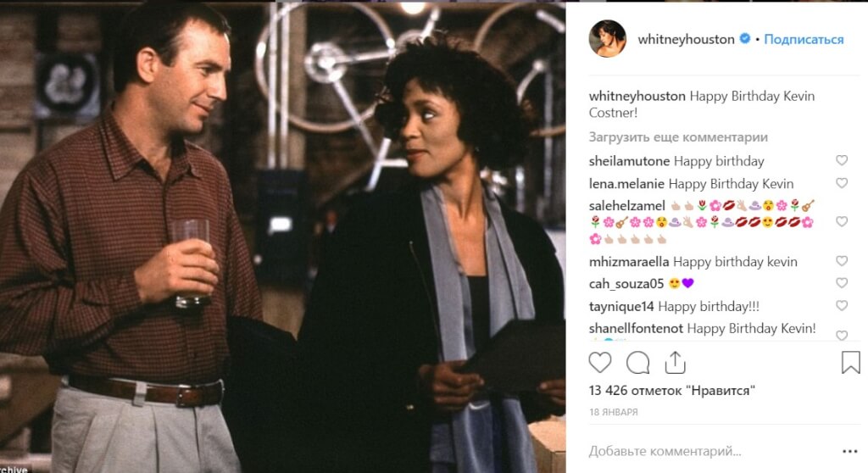
Task: Like cah_souza05's comment
Action: 842,283
